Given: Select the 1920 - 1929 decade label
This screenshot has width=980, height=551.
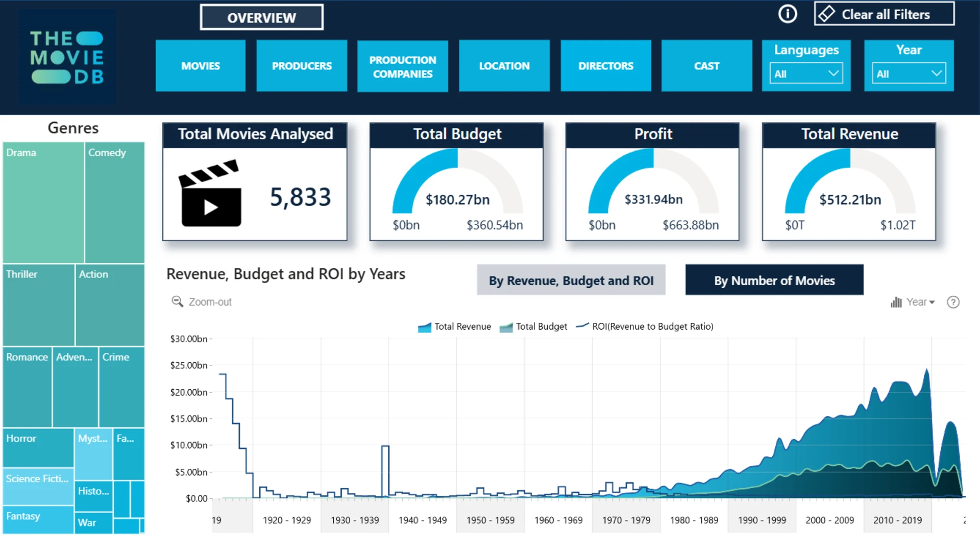Looking at the screenshot, I should pyautogui.click(x=287, y=520).
